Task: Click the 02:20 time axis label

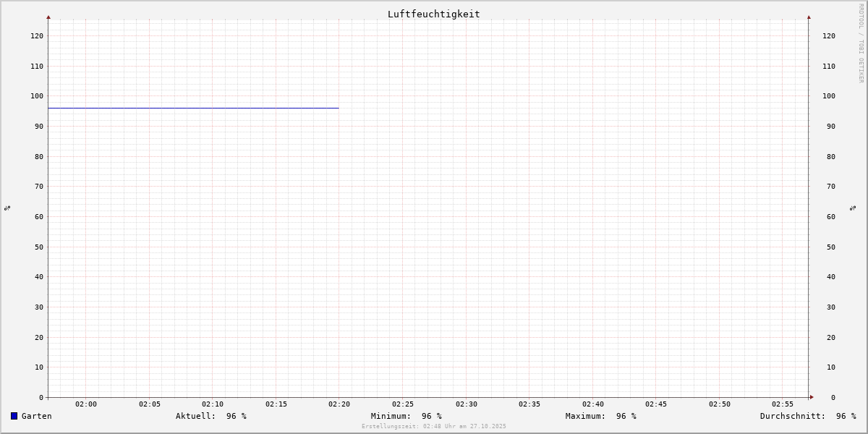Action: pyautogui.click(x=339, y=404)
